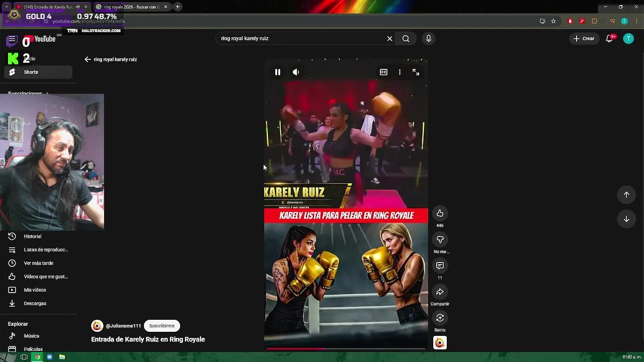This screenshot has width=644, height=362.
Task: Open the Crear menu
Action: pos(584,39)
